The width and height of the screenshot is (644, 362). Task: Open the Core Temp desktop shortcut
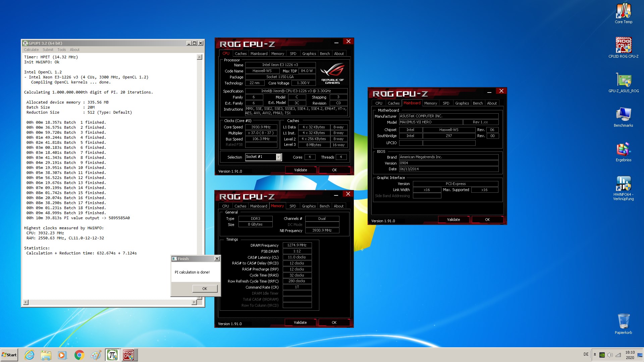click(624, 13)
